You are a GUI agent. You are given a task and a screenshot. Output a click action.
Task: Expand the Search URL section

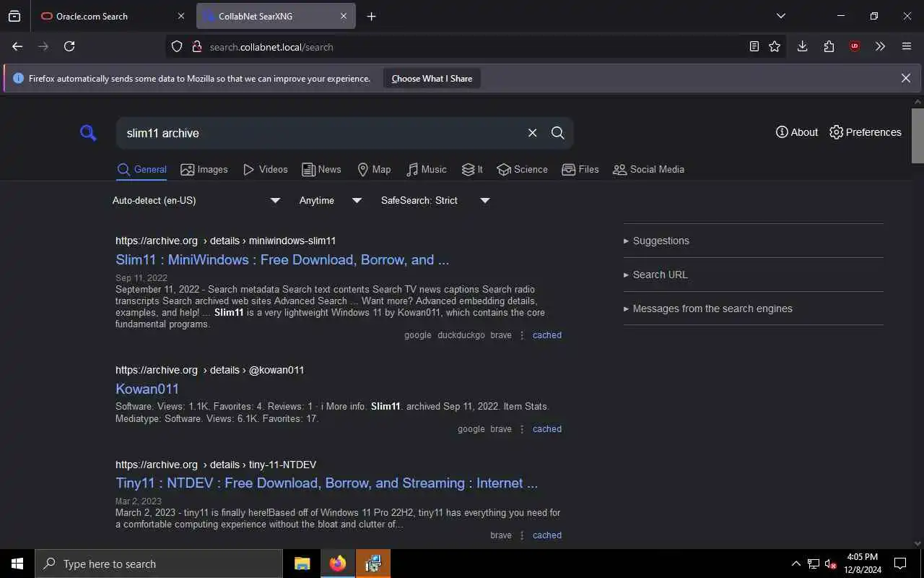(655, 275)
